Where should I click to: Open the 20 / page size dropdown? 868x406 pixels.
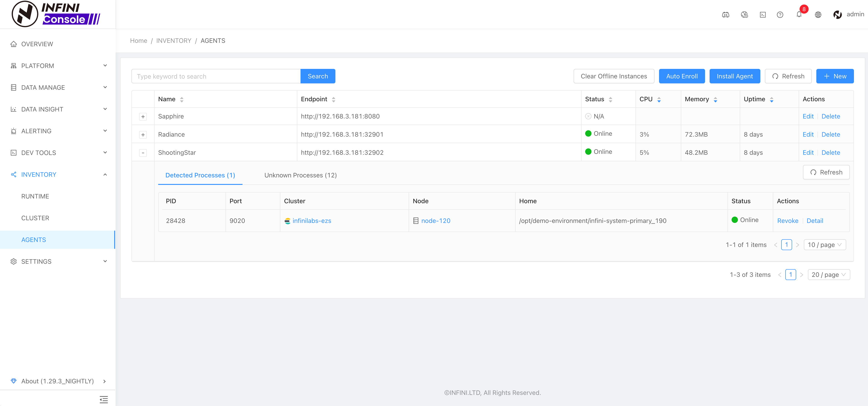tap(829, 275)
